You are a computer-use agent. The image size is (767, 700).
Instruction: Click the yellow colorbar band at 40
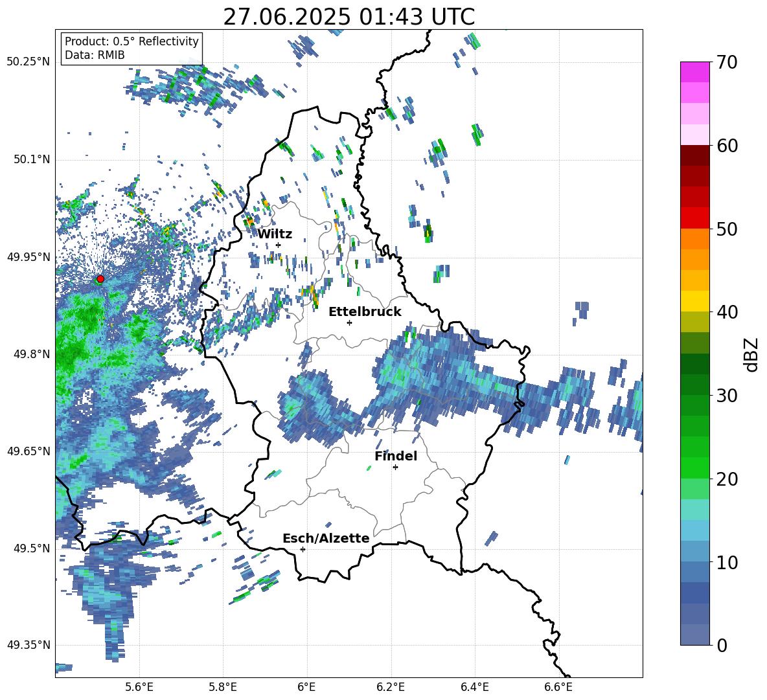pyautogui.click(x=694, y=301)
